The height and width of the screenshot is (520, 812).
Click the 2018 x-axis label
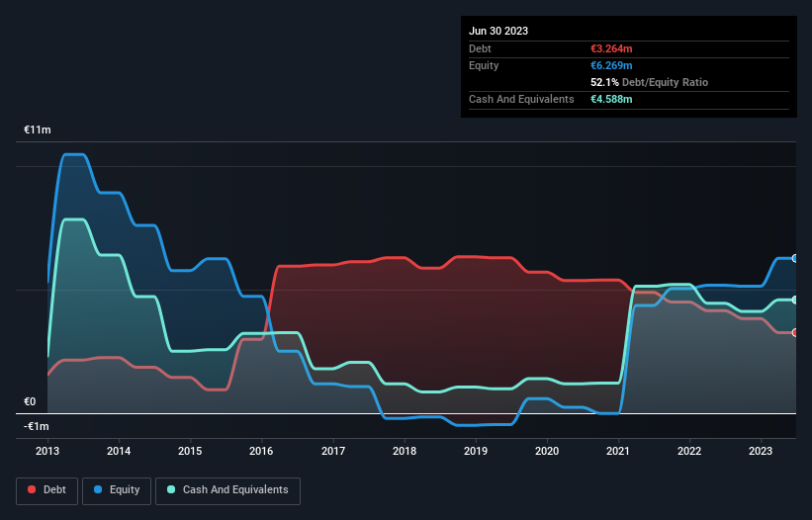click(x=405, y=451)
